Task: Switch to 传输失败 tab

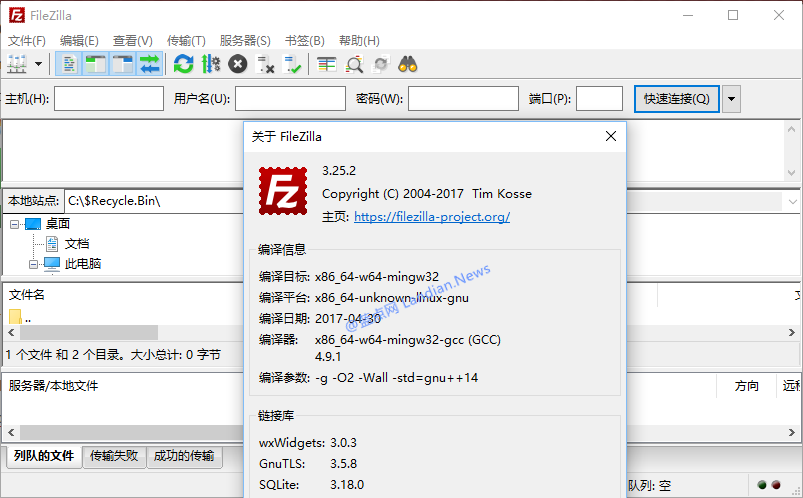Action: pyautogui.click(x=114, y=456)
